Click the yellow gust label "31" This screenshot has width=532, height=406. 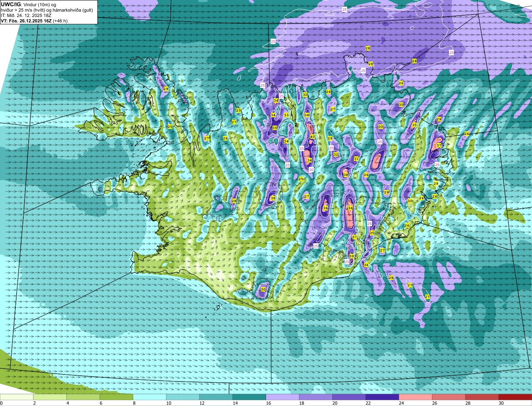(x=356, y=159)
